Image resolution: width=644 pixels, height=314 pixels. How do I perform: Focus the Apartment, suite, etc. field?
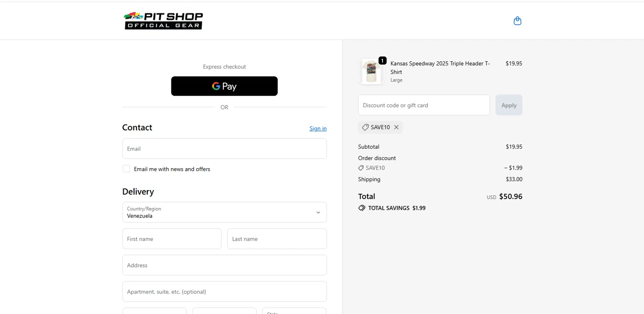pos(224,291)
